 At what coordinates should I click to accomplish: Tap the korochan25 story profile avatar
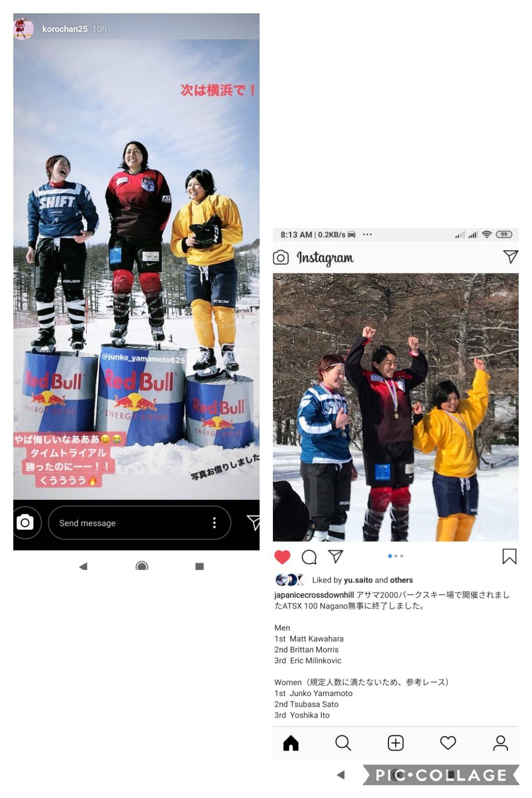[23, 29]
